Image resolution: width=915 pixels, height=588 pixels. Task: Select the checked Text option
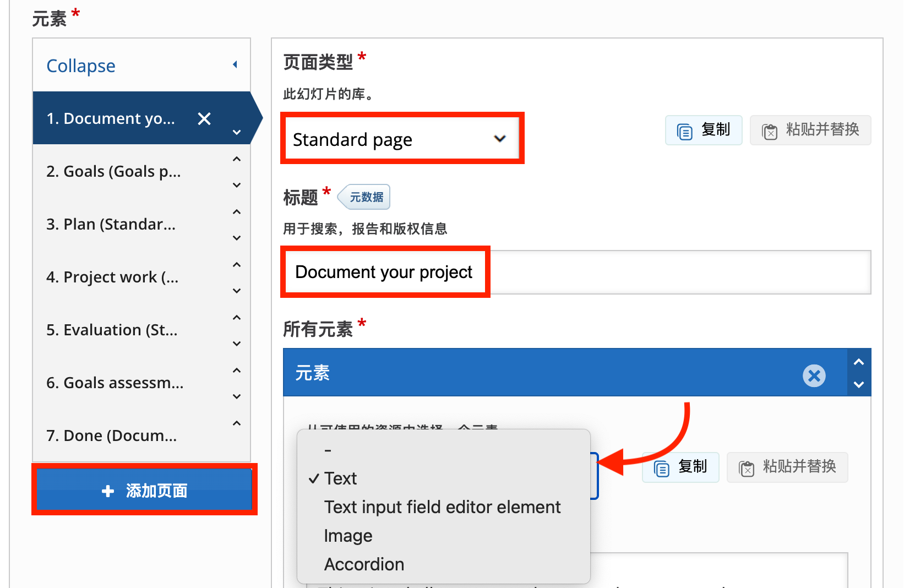[340, 478]
